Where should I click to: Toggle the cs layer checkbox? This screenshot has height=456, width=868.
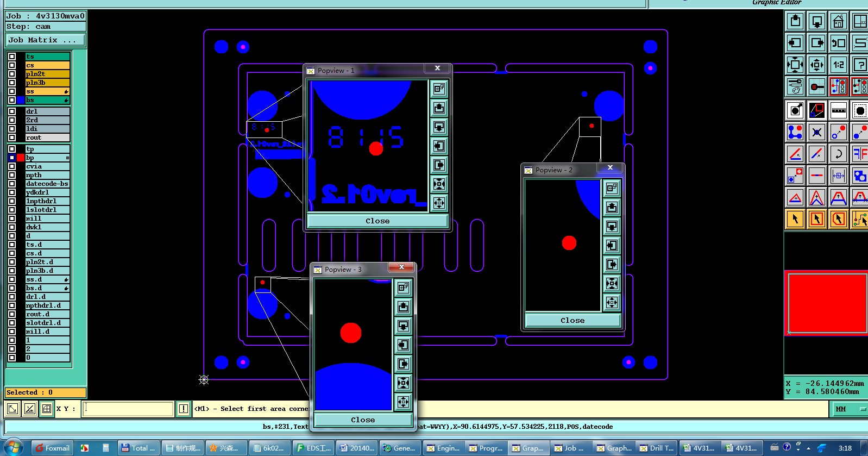tap(12, 65)
